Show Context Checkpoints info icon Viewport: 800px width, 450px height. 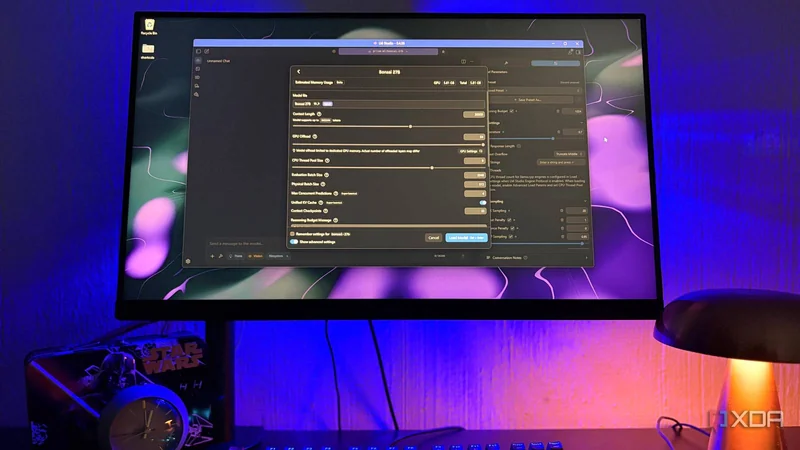[326, 211]
